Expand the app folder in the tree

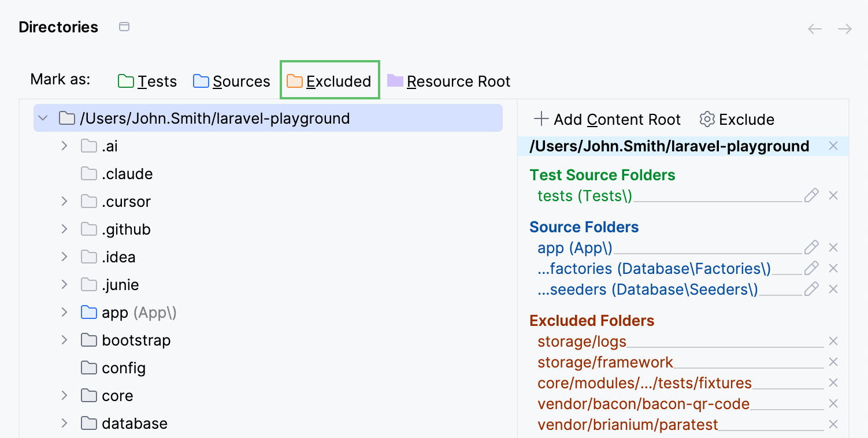(64, 312)
